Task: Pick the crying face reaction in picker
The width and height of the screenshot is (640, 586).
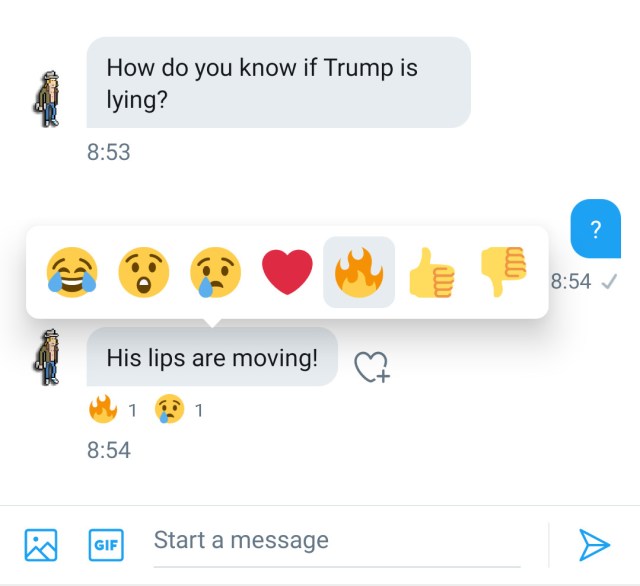Action: coord(216,272)
